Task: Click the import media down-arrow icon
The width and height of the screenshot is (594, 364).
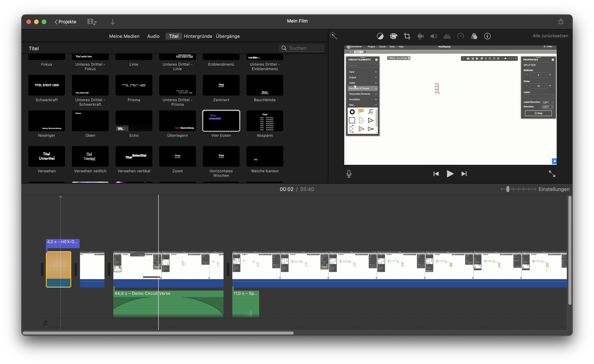Action: (x=113, y=22)
